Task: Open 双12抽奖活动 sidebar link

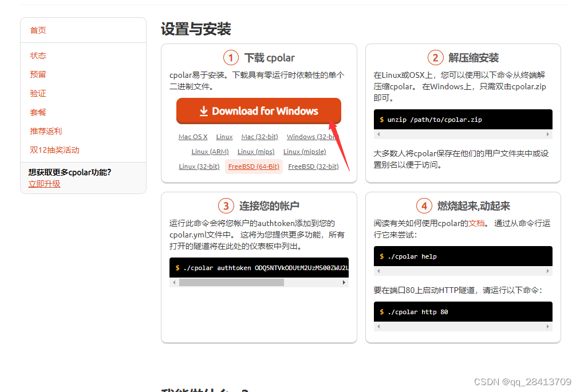Action: 54,150
